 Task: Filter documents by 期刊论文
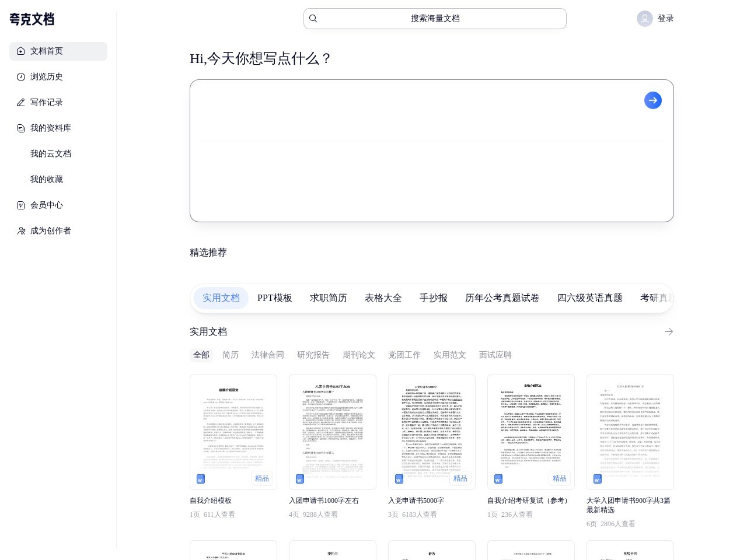coord(359,355)
